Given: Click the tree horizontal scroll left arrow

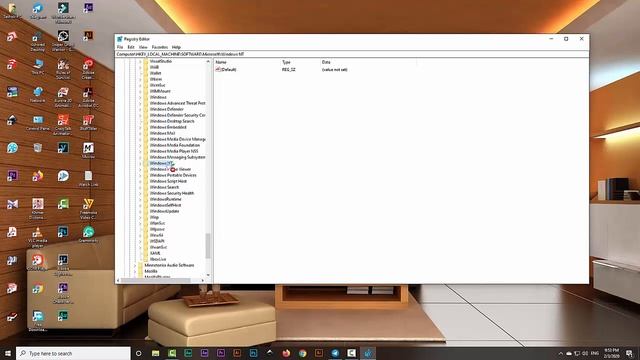Looking at the screenshot, I should (118, 280).
